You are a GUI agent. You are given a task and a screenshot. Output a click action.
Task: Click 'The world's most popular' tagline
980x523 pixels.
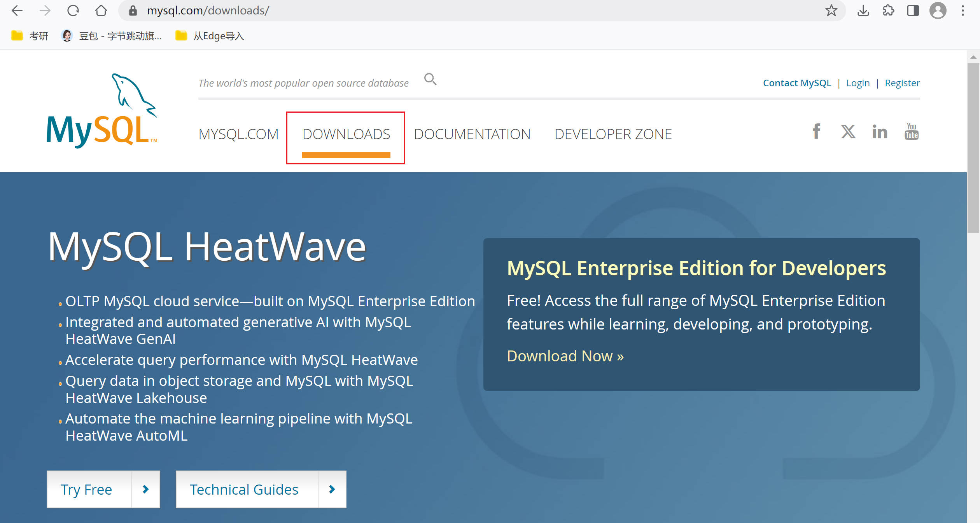tap(303, 83)
